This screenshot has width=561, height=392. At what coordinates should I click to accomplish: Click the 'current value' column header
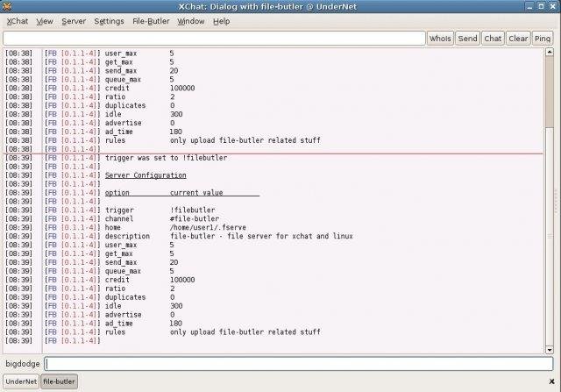[196, 193]
